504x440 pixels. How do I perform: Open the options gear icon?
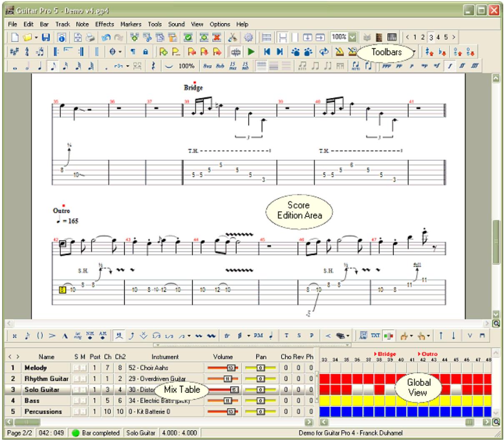[248, 37]
